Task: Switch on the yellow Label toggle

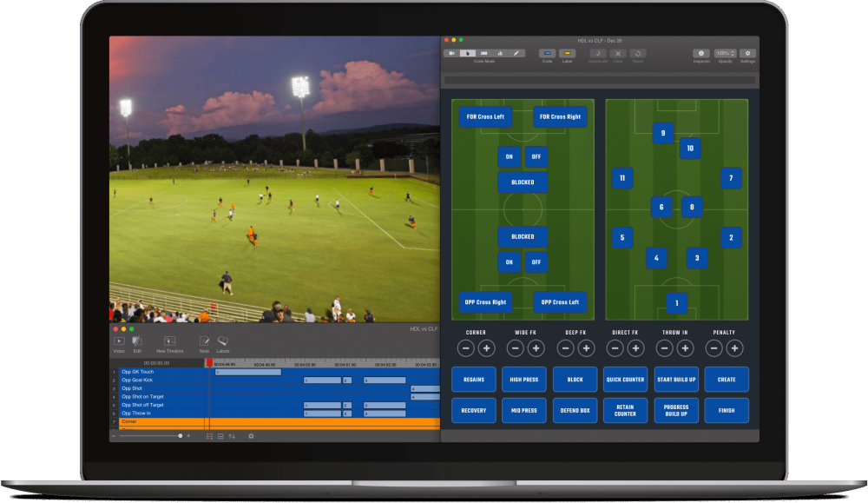Action: point(568,53)
